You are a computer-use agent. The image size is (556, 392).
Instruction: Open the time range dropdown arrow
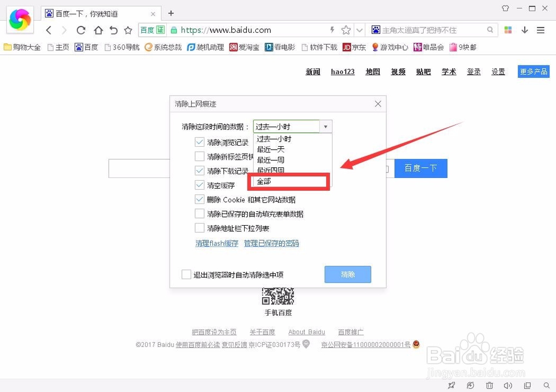[x=326, y=126]
